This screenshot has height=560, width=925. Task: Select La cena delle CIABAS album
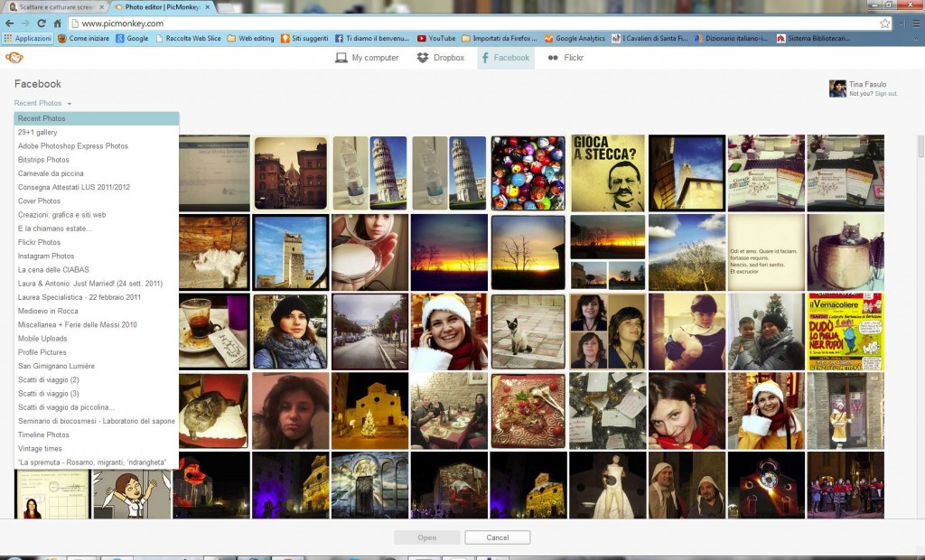point(96,270)
